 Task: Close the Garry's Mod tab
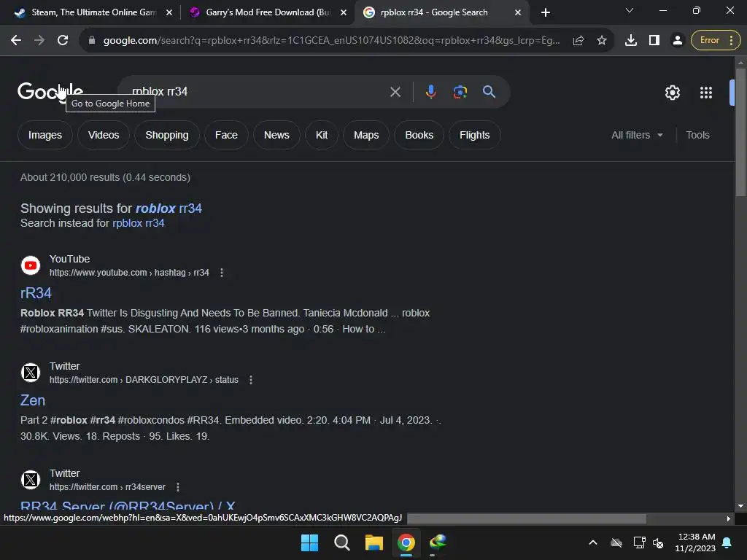click(344, 12)
